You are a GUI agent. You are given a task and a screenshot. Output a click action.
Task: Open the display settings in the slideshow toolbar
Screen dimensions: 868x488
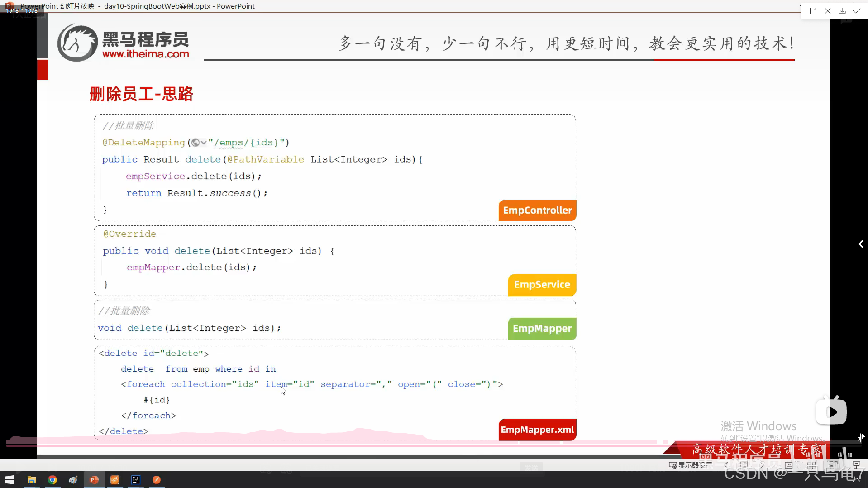pos(690,465)
